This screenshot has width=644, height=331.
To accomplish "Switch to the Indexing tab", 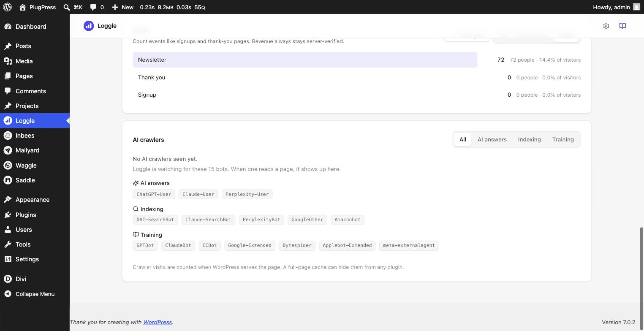I will (529, 139).
